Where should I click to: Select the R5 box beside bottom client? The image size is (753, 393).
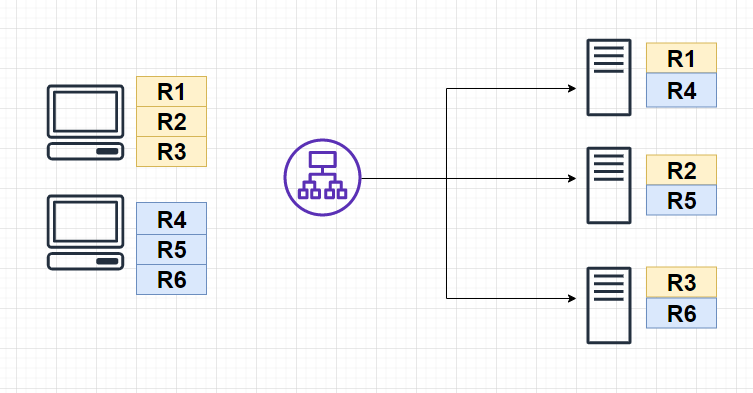click(x=171, y=249)
